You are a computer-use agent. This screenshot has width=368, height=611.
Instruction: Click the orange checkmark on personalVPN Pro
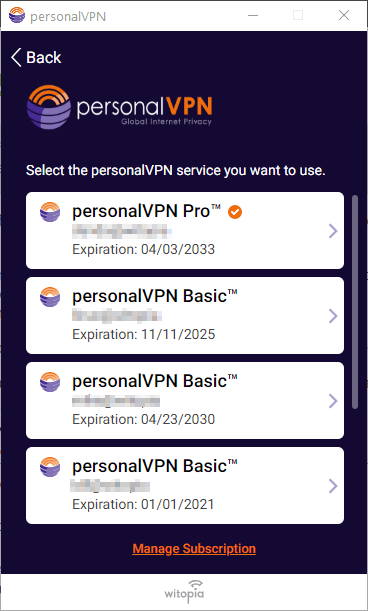(x=235, y=212)
